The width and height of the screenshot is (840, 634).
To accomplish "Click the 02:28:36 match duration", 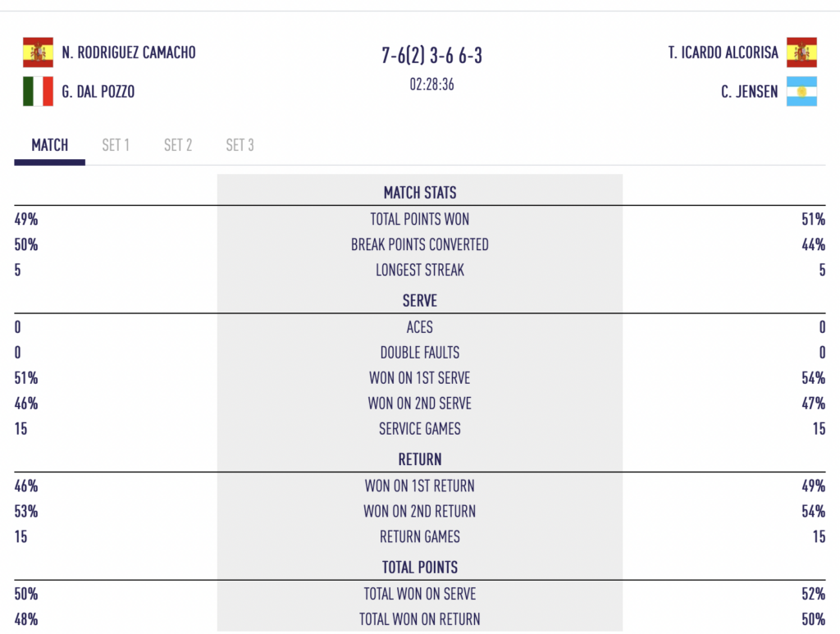I will [431, 84].
